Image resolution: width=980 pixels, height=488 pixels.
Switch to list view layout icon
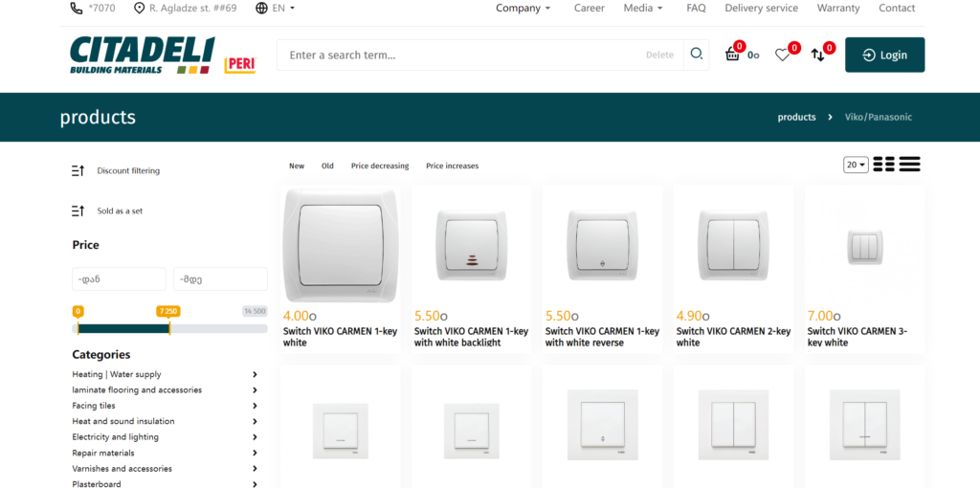(x=909, y=165)
